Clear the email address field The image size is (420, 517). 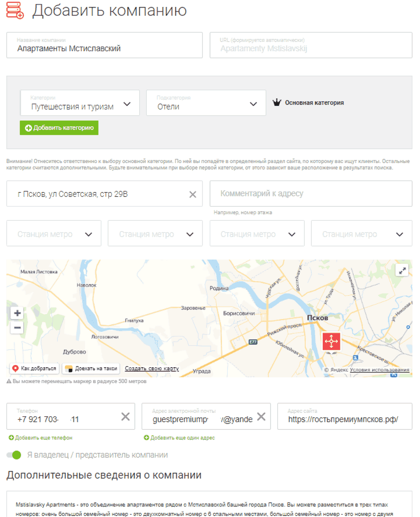261,417
